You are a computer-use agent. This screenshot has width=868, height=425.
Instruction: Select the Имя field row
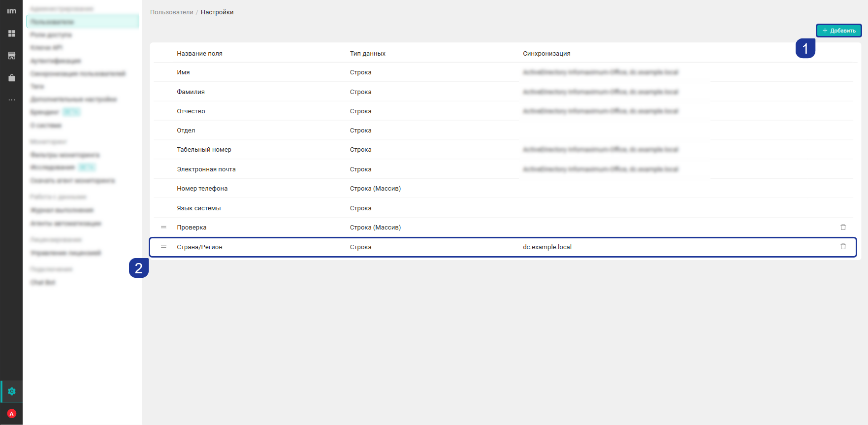[503, 72]
